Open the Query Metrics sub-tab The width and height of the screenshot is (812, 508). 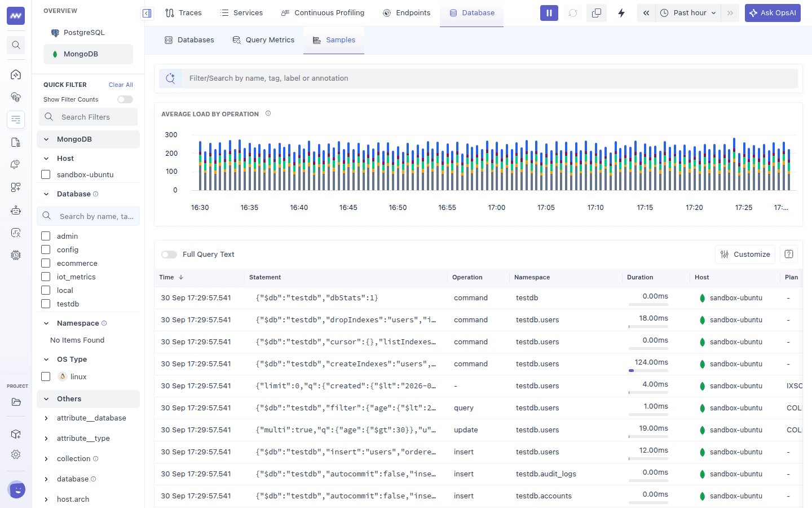(x=263, y=40)
